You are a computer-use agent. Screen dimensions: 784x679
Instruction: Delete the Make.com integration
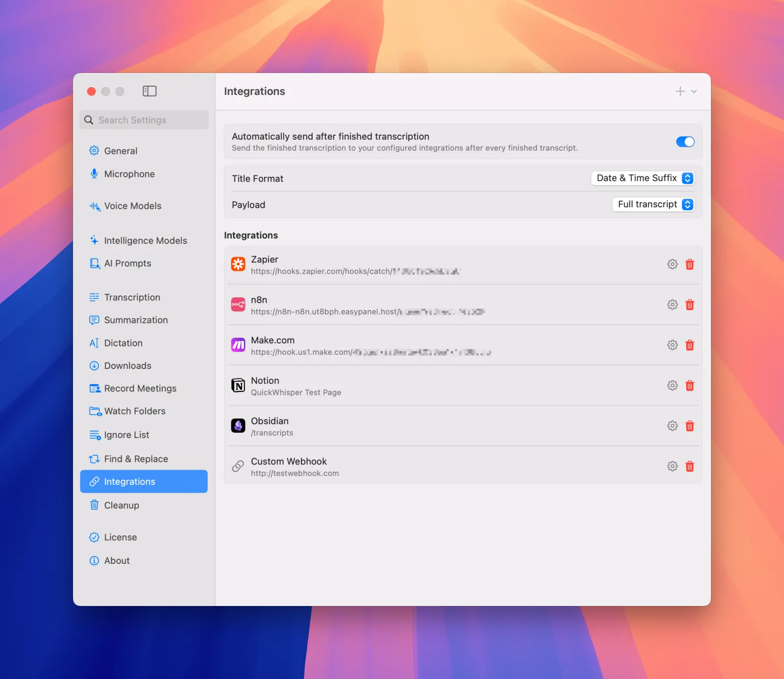tap(689, 345)
